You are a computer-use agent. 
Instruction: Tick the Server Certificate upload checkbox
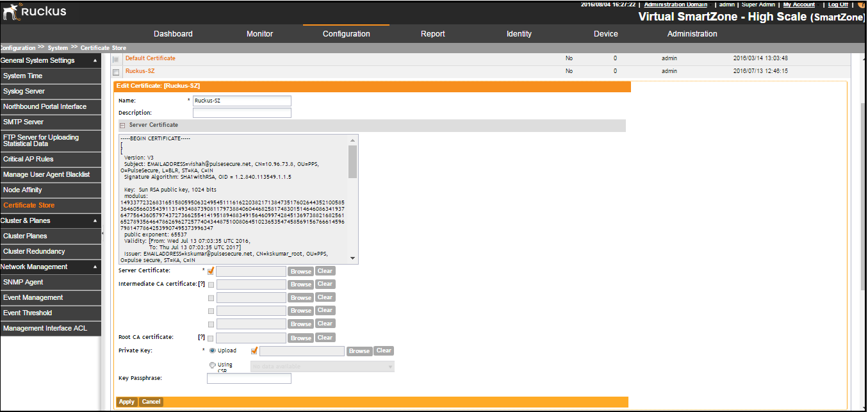[x=211, y=270]
